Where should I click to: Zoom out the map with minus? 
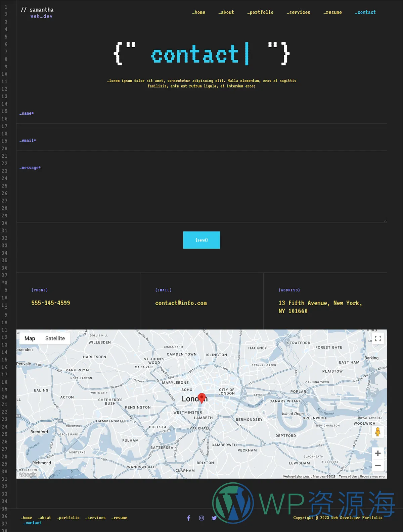click(378, 466)
